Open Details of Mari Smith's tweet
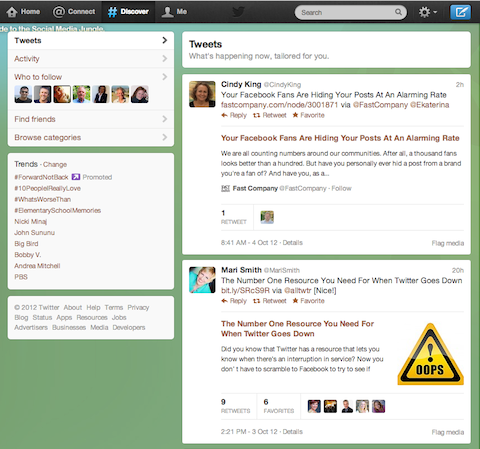Screen dimensions: 480x449 293,432
